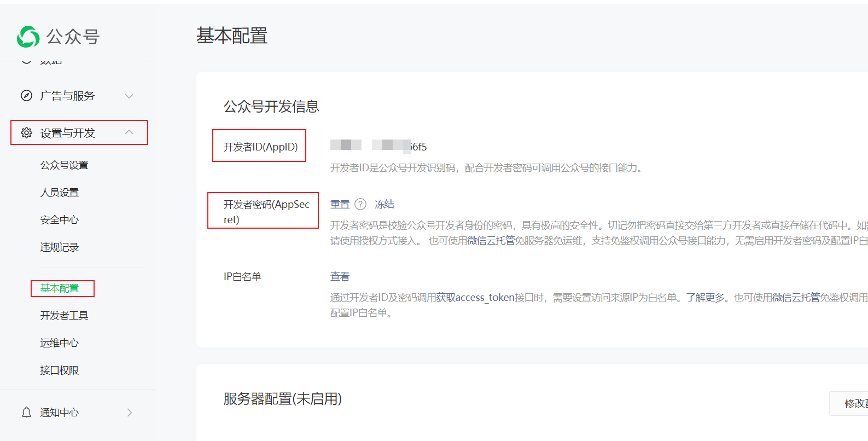The width and height of the screenshot is (868, 441).
Task: Click the bell icon beside 通知中心
Action: point(26,412)
